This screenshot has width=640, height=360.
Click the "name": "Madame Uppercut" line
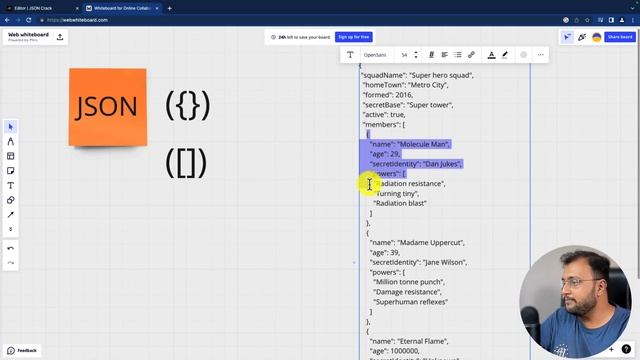click(x=417, y=242)
